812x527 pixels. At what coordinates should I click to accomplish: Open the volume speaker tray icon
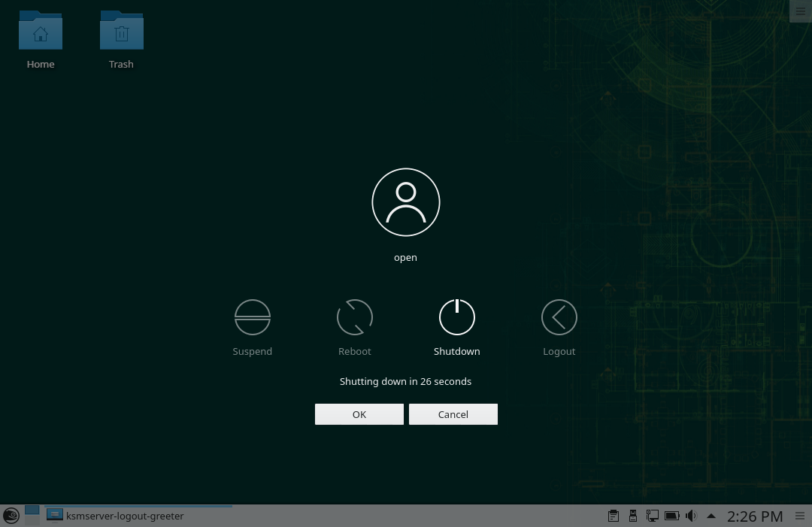[691, 516]
